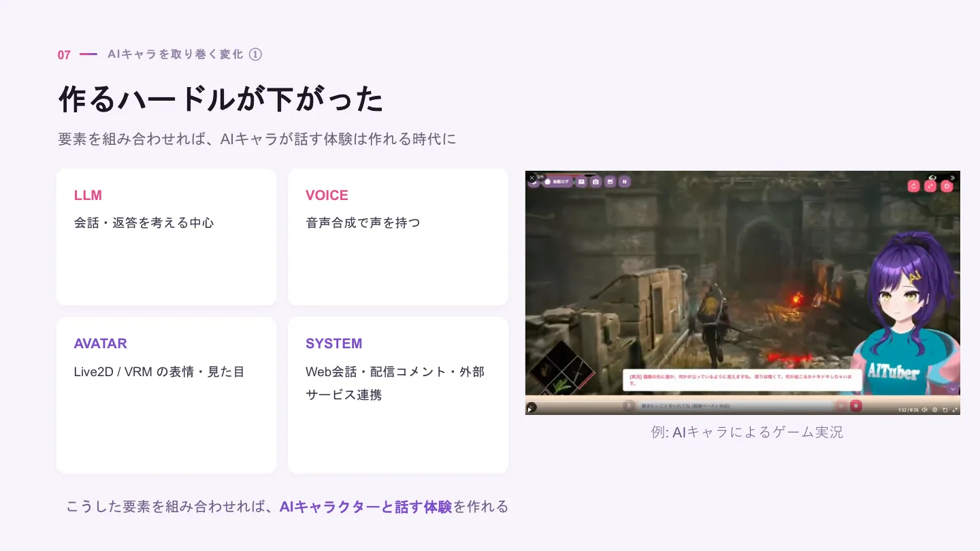Viewport: 980px width, 551px height.
Task: Click the SYSTEM card heading
Action: point(333,344)
